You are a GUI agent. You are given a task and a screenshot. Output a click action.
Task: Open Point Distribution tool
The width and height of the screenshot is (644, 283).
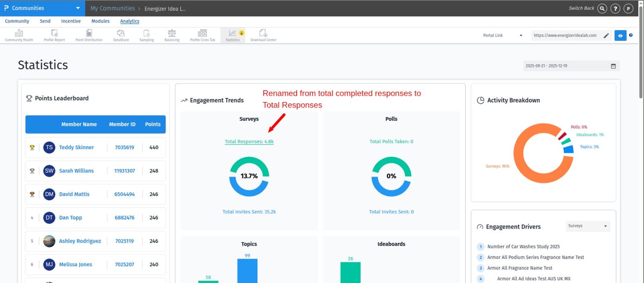pos(89,35)
